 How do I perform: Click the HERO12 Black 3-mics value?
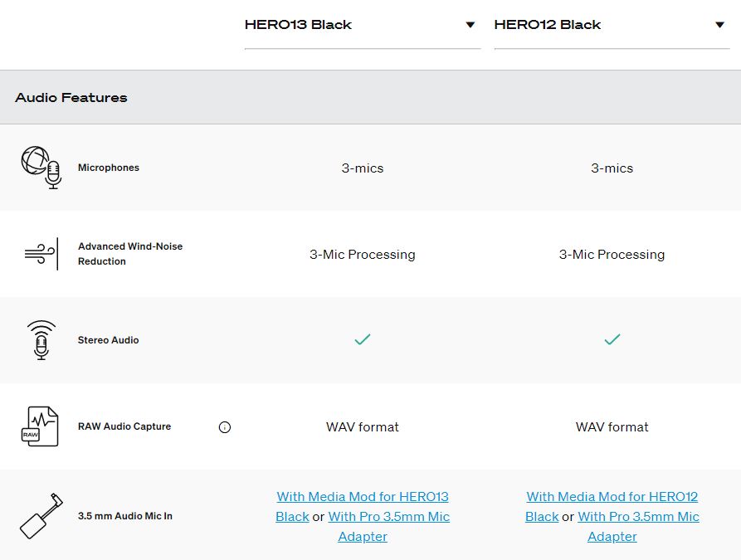coord(612,168)
